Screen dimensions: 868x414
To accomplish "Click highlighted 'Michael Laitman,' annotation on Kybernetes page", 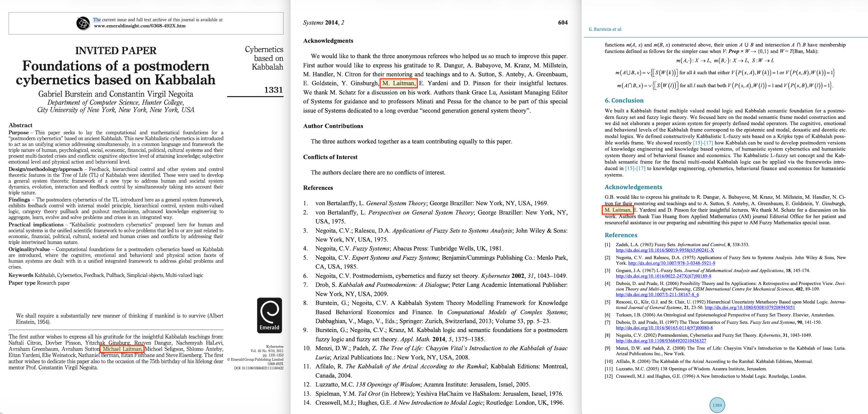I will [122, 349].
